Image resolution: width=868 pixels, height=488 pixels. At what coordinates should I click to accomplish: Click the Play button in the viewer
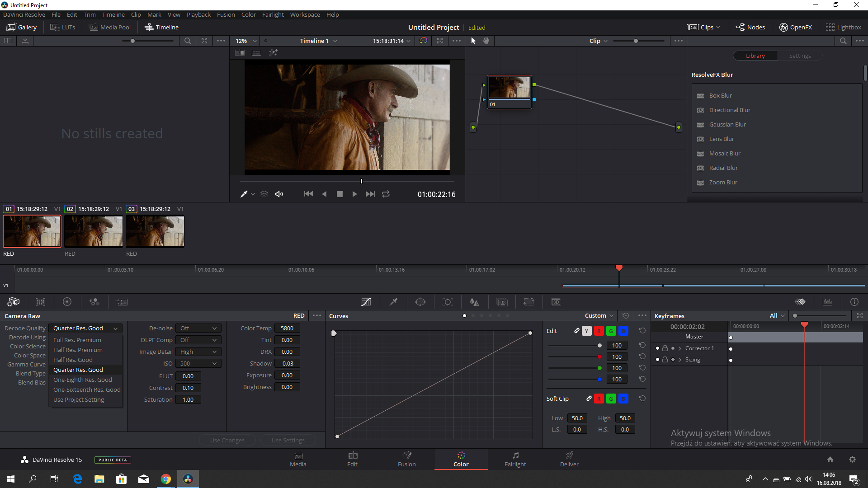tap(354, 194)
